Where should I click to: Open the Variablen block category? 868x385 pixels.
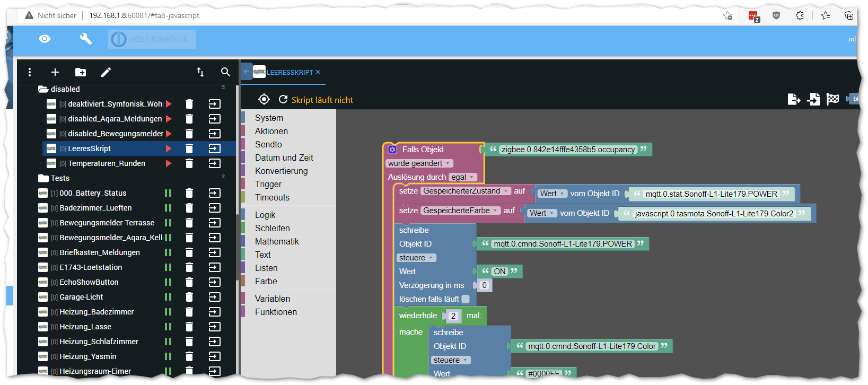click(273, 299)
